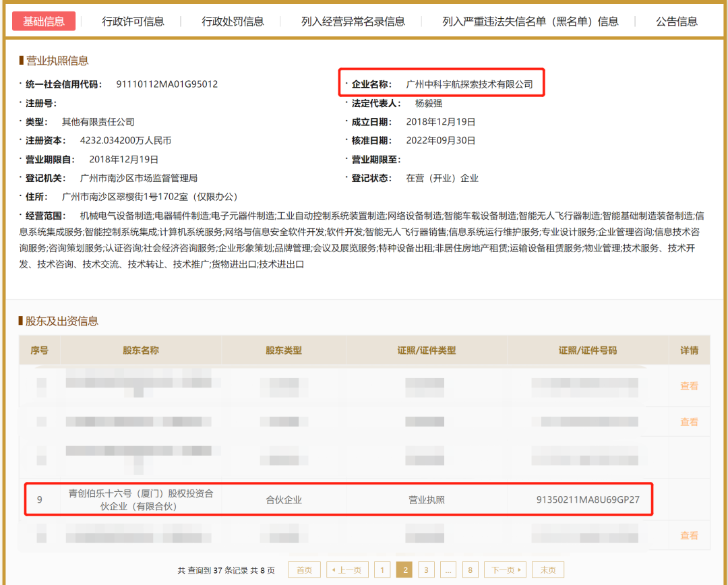The image size is (728, 585).
Task: Go back with the 上一页 button
Action: [347, 569]
